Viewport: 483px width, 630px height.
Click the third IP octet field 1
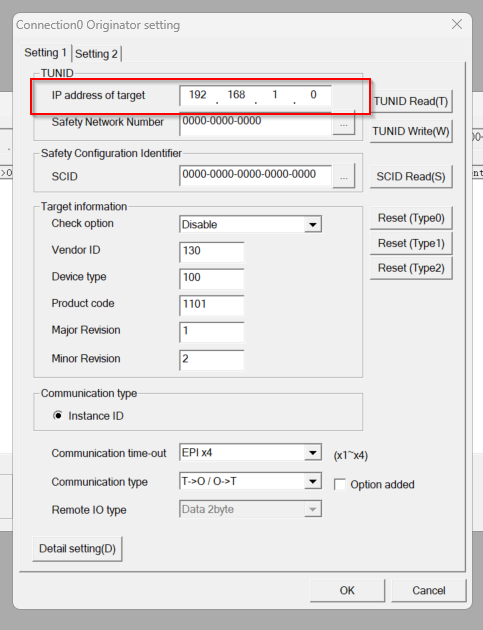pyautogui.click(x=275, y=95)
